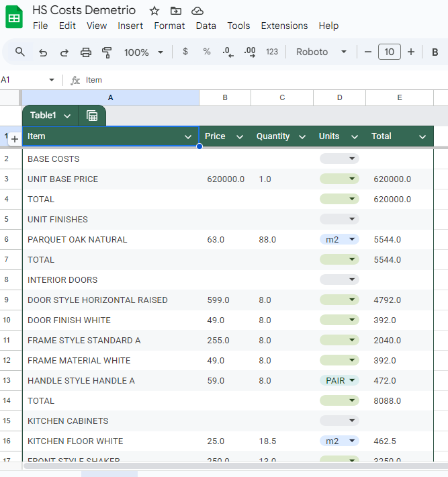Decrease decimal places
Image resolution: width=448 pixels, height=477 pixels.
(228, 52)
